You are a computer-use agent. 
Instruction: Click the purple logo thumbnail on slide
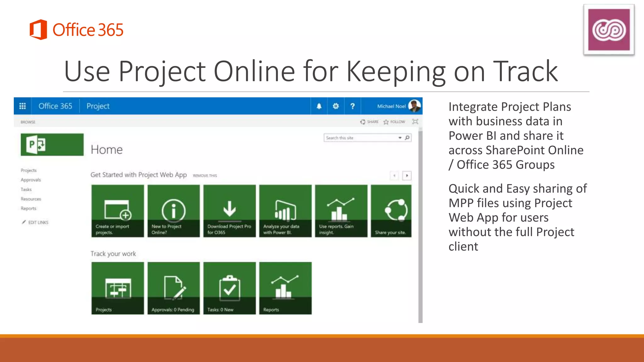(x=609, y=30)
